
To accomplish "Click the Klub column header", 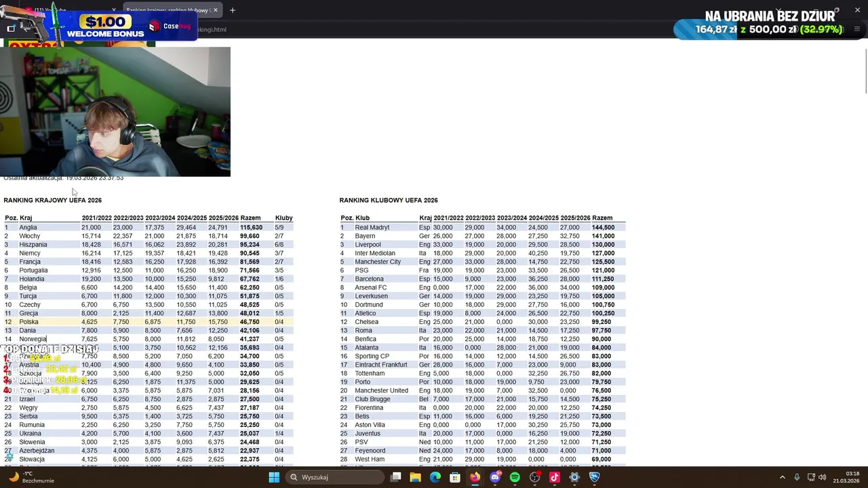I will tap(362, 218).
